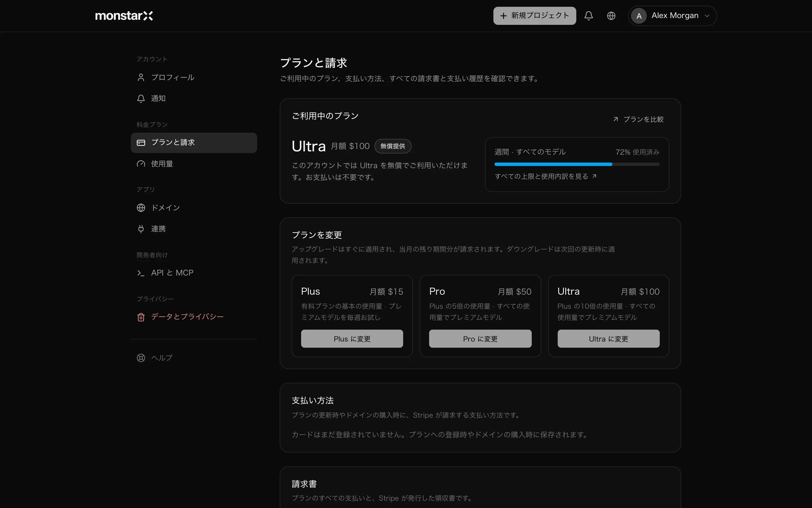Click the trash icon for データとプライバシー

141,317
